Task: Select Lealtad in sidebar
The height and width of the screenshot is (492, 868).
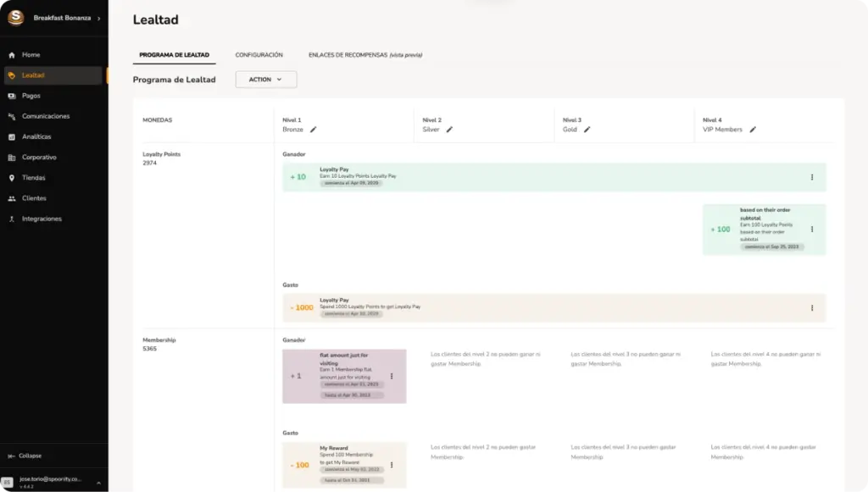Action: coord(53,75)
